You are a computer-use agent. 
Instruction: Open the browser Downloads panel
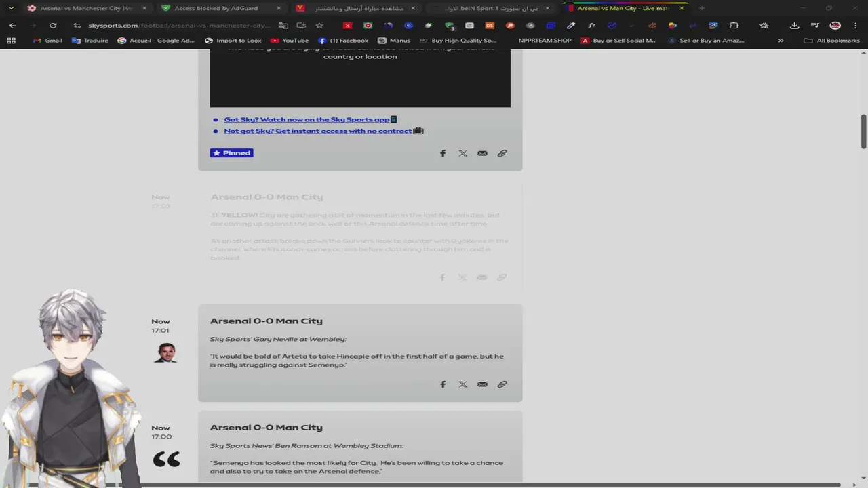[x=794, y=26]
